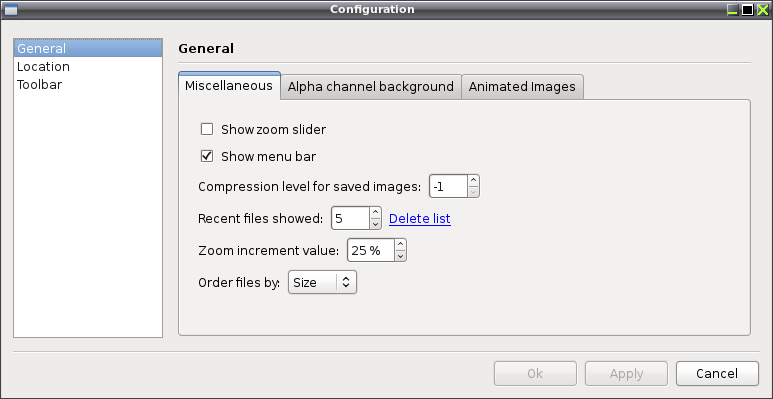Switch to the Animated Images tab
Screen dimensions: 773x399
(x=522, y=87)
